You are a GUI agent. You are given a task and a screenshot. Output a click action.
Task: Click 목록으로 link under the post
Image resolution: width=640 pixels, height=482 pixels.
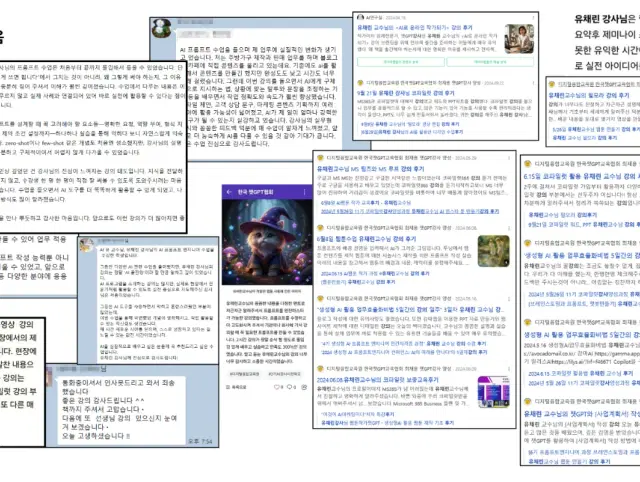pos(237,387)
